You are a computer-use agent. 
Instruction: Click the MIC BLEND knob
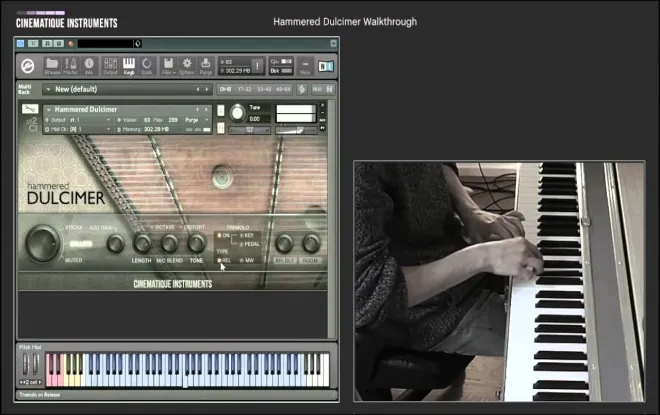click(x=169, y=243)
